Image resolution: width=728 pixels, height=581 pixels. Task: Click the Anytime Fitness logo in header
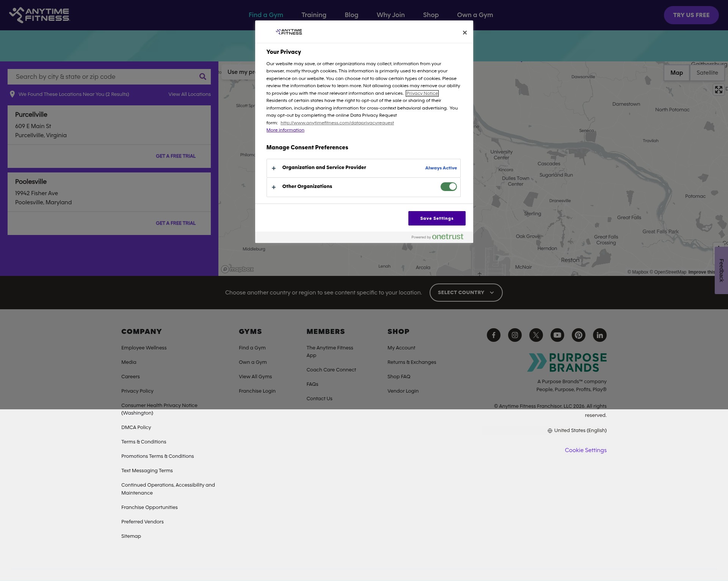[39, 15]
